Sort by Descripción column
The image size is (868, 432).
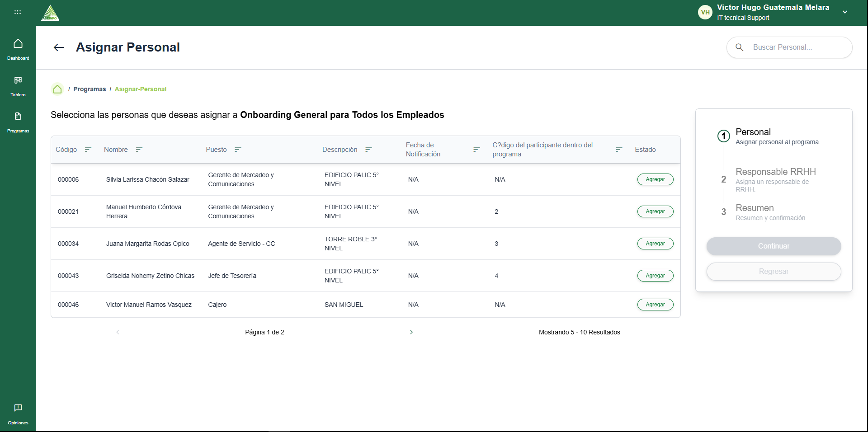pos(368,150)
